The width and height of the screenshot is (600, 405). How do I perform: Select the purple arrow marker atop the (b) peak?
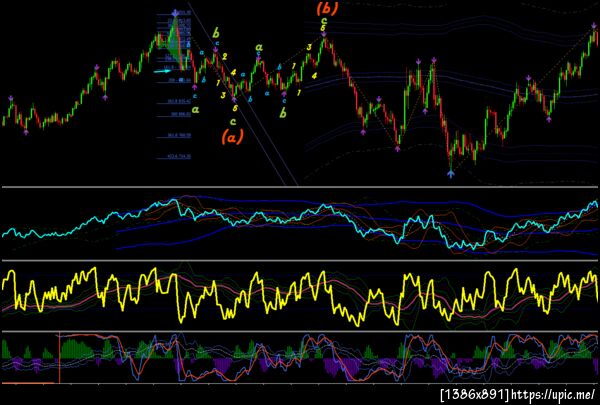coord(324,35)
